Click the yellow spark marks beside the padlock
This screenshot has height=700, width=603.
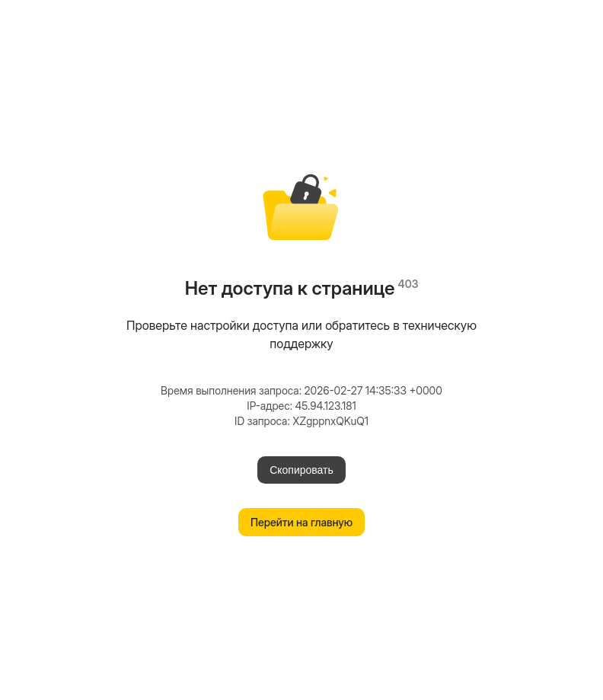coord(330,187)
